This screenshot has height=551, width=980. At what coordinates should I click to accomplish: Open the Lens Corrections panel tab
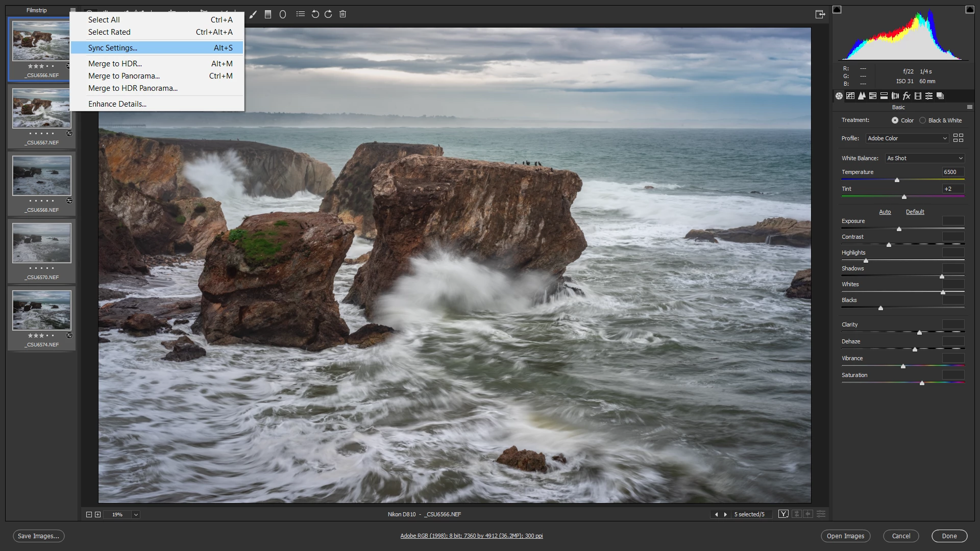tap(895, 96)
